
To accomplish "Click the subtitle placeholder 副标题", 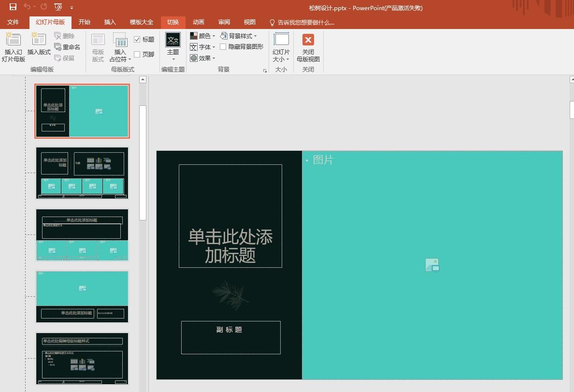I will (x=230, y=337).
